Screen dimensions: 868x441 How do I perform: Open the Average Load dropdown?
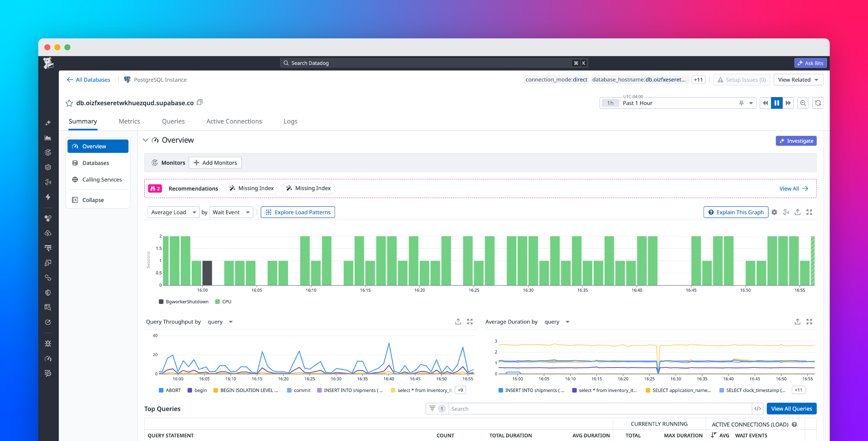[x=174, y=213]
